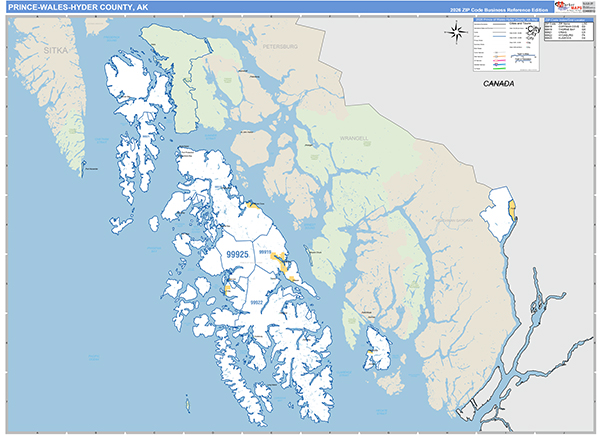600x435 pixels.
Task: Select the SITKA borough label
Action: pyautogui.click(x=55, y=51)
